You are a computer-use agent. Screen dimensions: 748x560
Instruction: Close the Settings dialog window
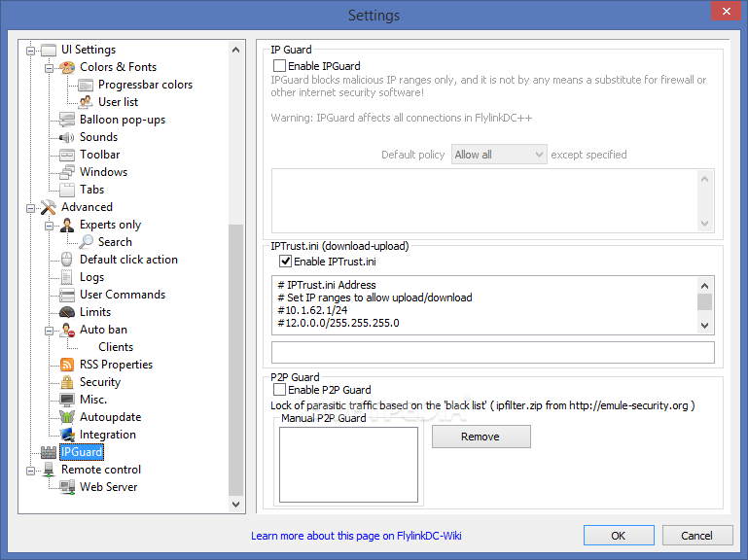pos(726,11)
